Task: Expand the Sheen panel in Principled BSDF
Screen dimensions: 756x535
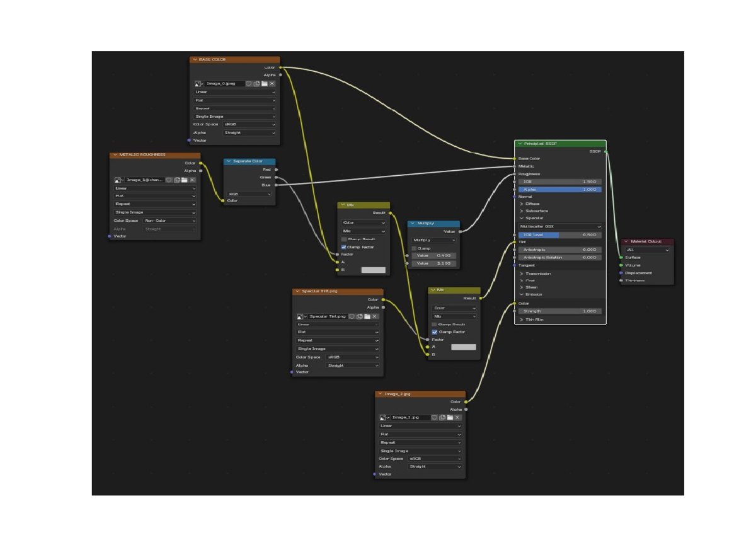Action: coord(522,287)
